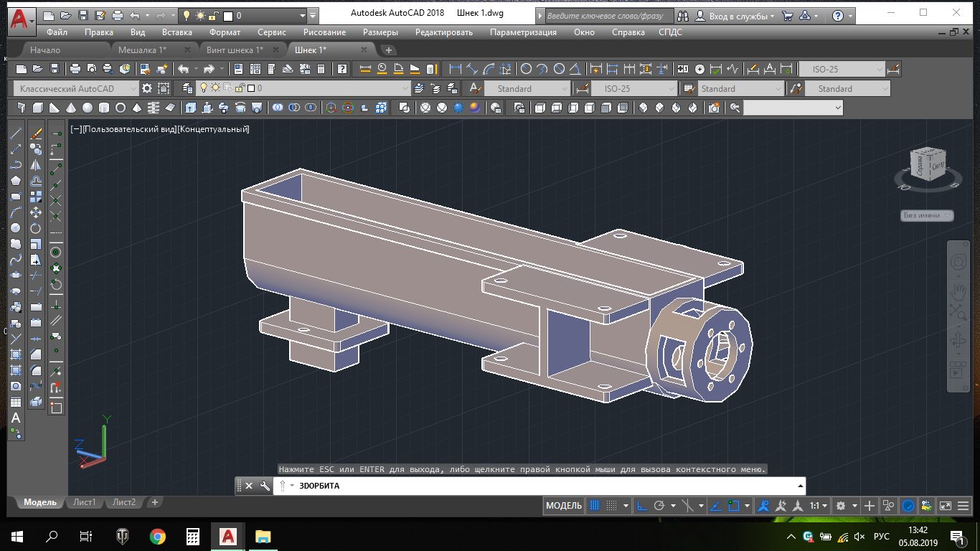The image size is (980, 551).
Task: Click the Pan hand in navigation bar
Action: [958, 292]
